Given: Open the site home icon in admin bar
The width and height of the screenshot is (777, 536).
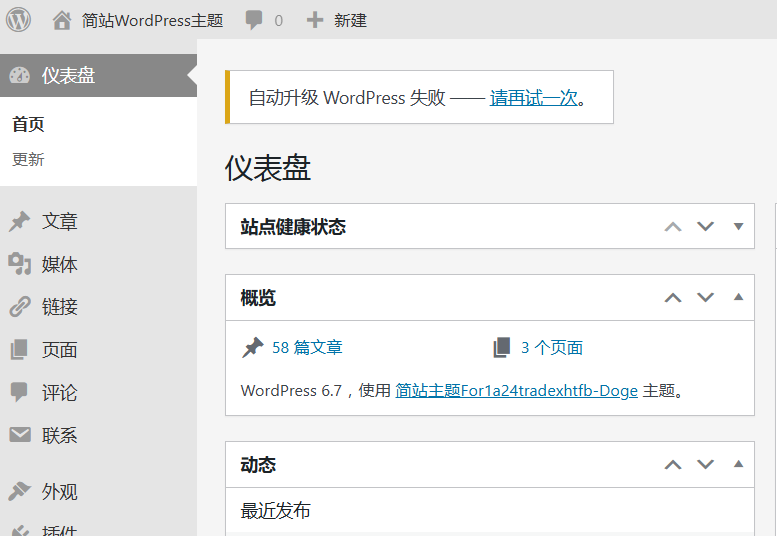Looking at the screenshot, I should coord(62,20).
